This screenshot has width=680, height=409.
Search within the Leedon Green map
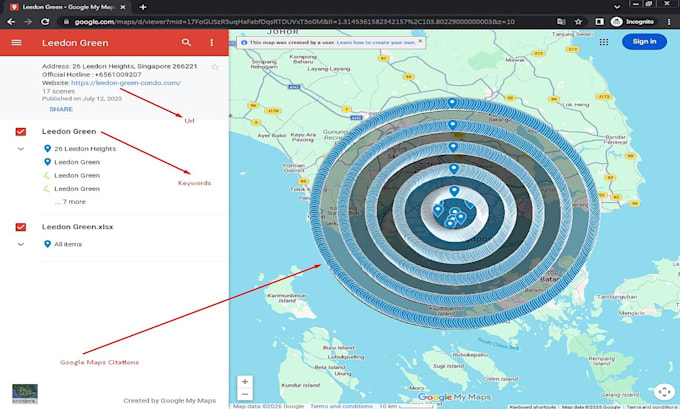pos(186,43)
